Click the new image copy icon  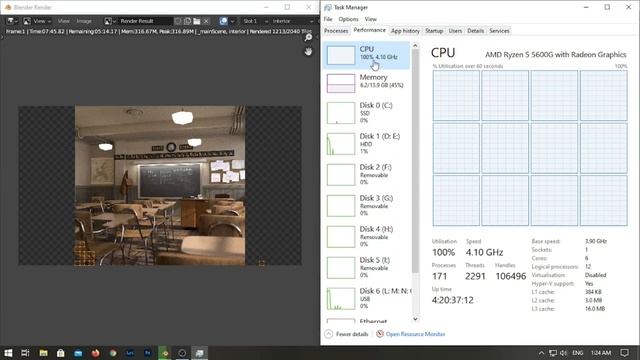tap(187, 21)
